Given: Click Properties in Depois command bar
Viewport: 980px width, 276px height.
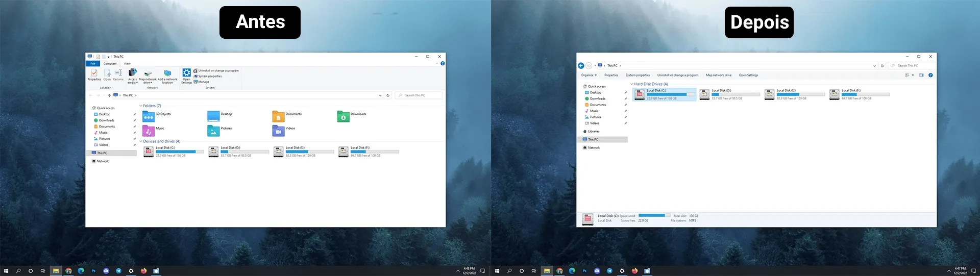Looking at the screenshot, I should coord(611,75).
